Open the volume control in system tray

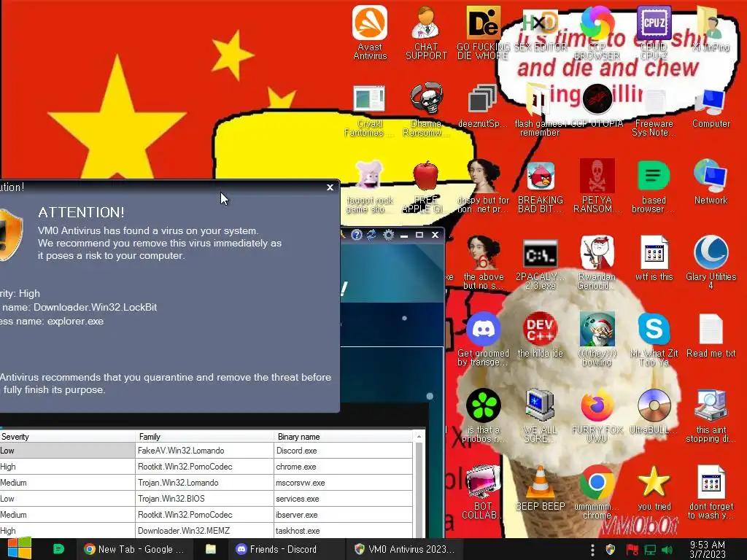pos(667,550)
